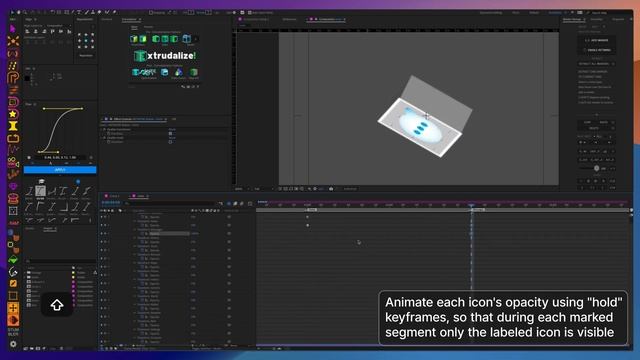Expand first checkbox control group in Effect Controls

tap(101, 129)
